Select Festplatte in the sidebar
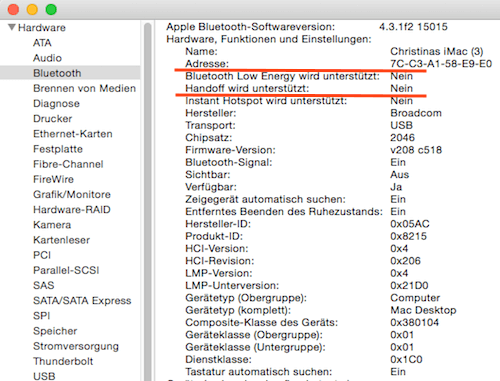The image size is (500, 381). [58, 149]
